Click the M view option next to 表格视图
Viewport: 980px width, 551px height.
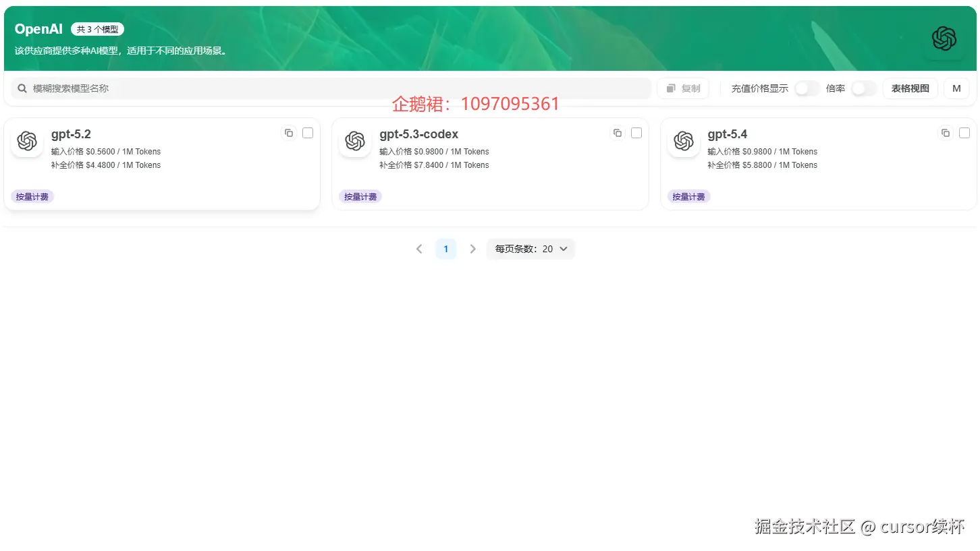click(x=956, y=88)
